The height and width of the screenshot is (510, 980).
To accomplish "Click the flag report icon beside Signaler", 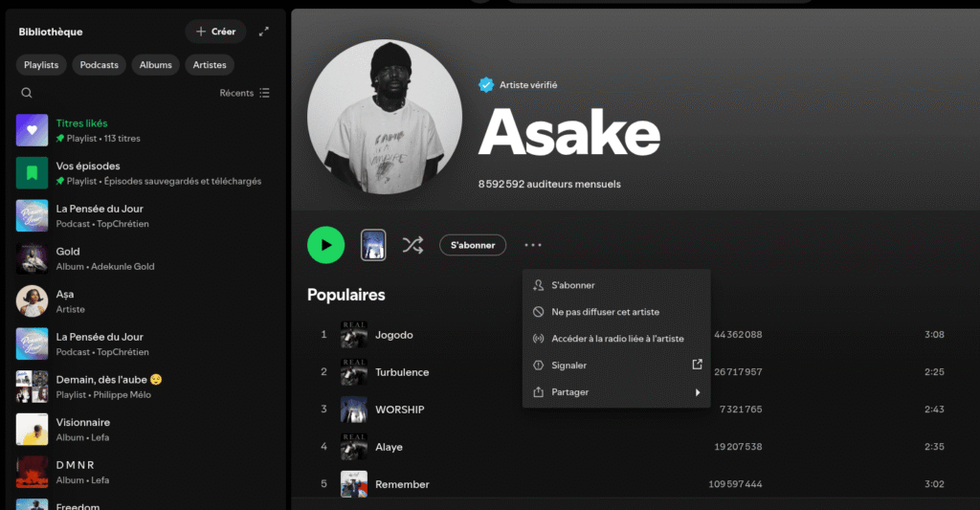I will click(538, 365).
